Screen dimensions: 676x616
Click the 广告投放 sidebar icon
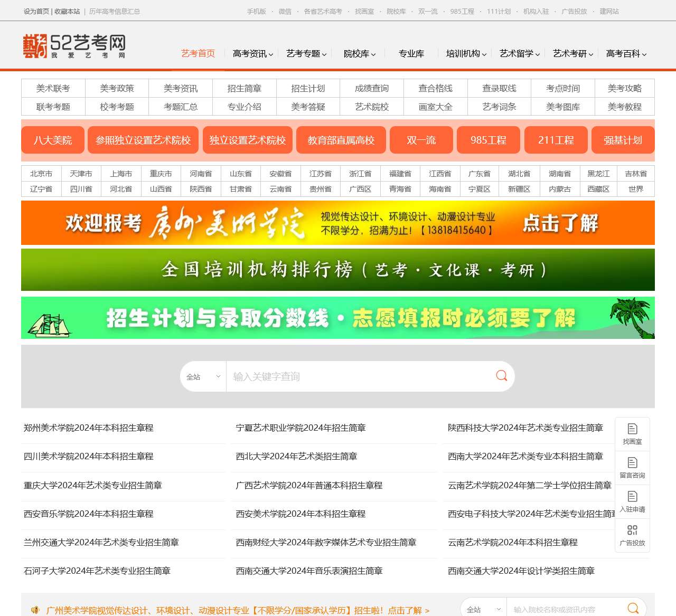tap(632, 535)
